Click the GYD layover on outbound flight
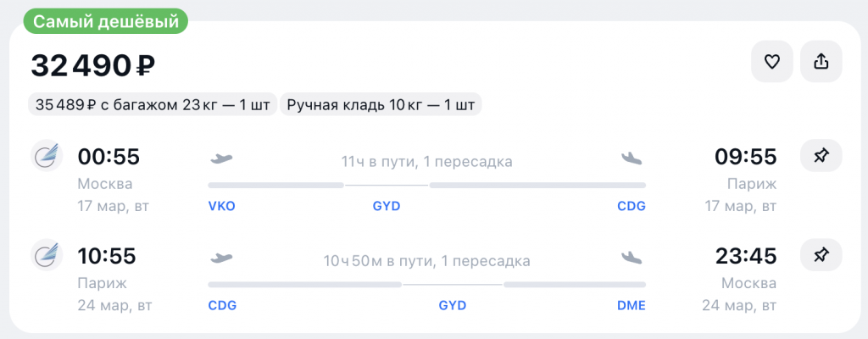Image resolution: width=868 pixels, height=339 pixels. (387, 206)
